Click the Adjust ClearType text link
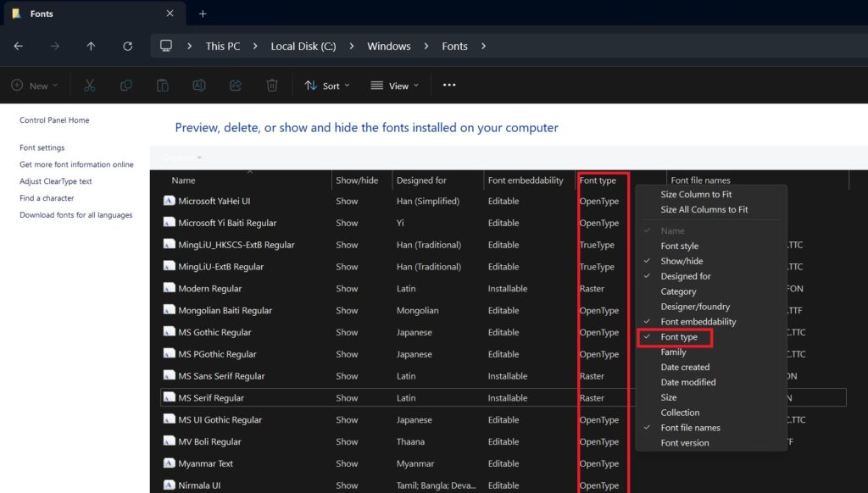Viewport: 868px width, 493px height. 56,180
